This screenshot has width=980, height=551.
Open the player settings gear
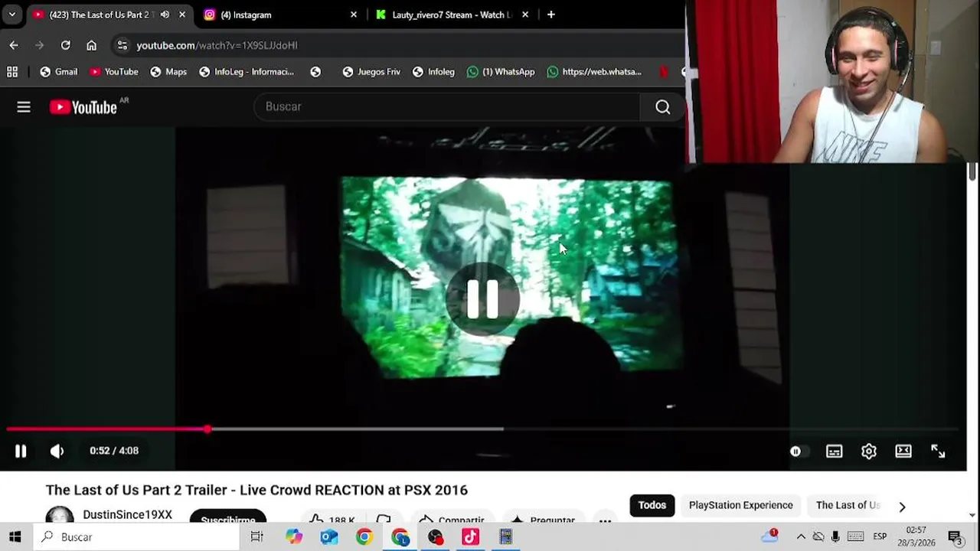click(868, 452)
